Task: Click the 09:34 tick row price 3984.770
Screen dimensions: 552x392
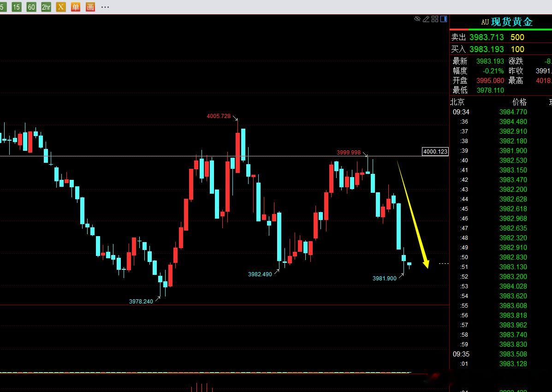Action: [x=513, y=112]
